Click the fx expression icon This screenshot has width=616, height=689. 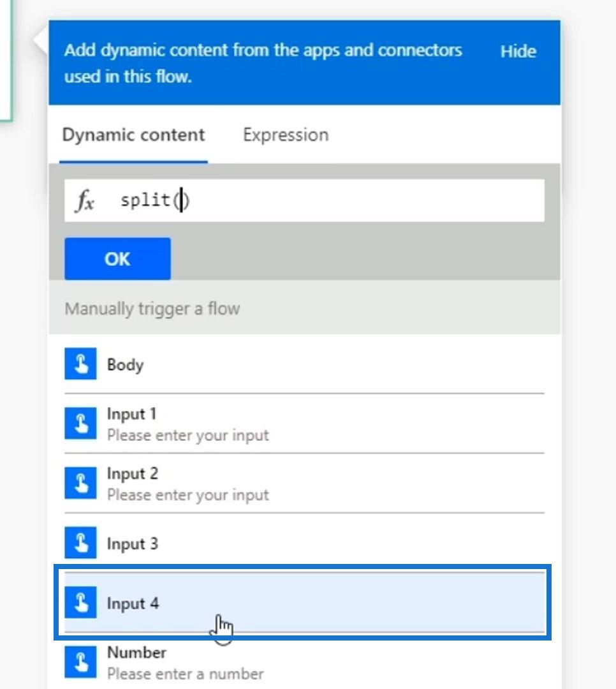(85, 201)
